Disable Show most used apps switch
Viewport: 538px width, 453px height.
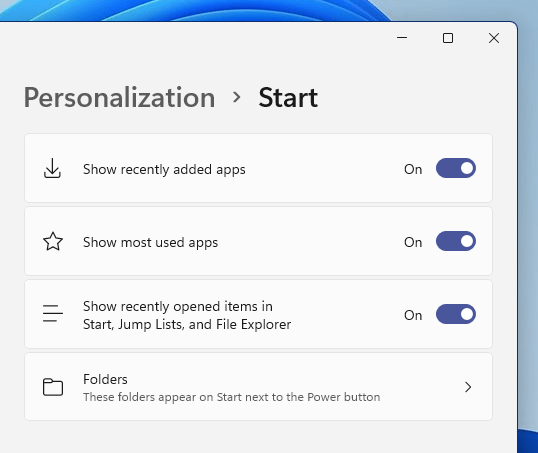click(x=456, y=241)
